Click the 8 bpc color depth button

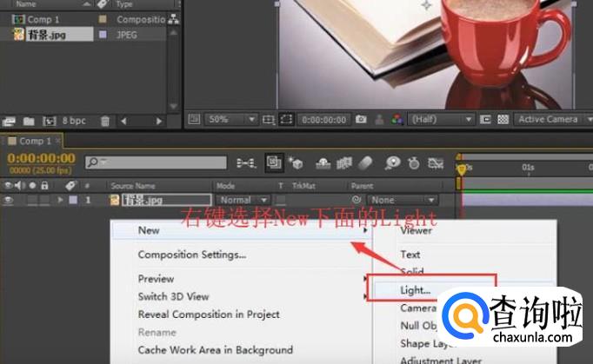coord(75,121)
